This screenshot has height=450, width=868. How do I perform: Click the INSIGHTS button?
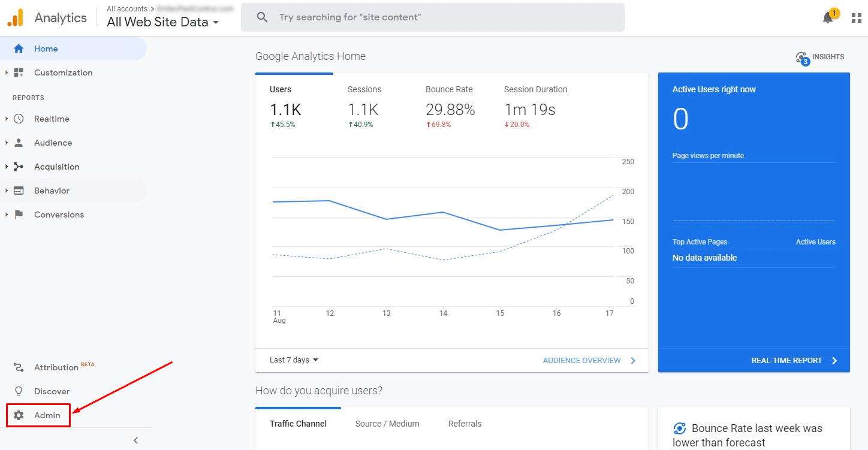pyautogui.click(x=819, y=58)
